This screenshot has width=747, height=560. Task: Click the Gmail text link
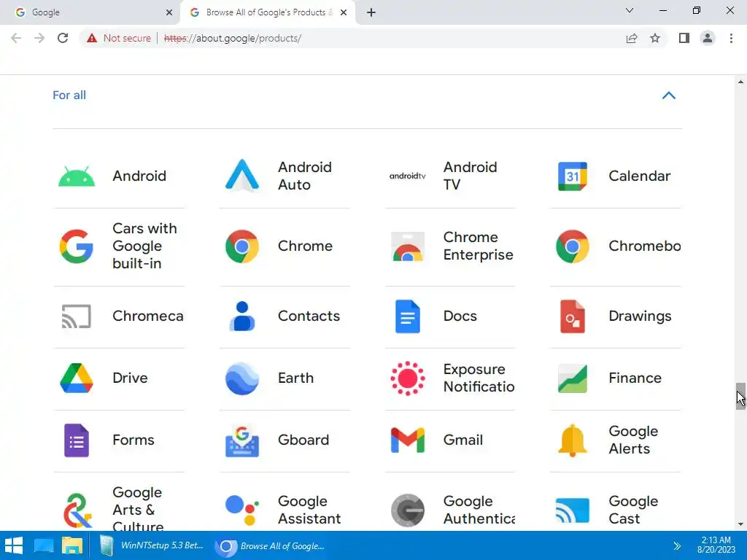coord(463,440)
